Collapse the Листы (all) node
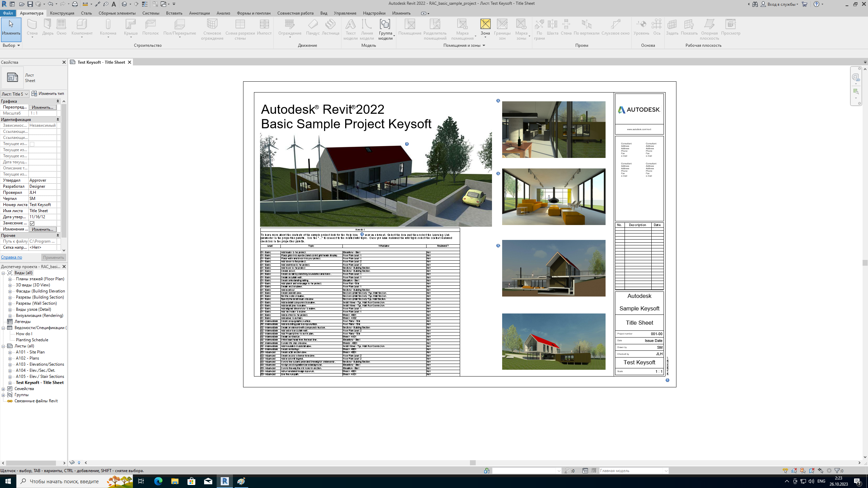Viewport: 868px width, 488px height. (x=3, y=346)
